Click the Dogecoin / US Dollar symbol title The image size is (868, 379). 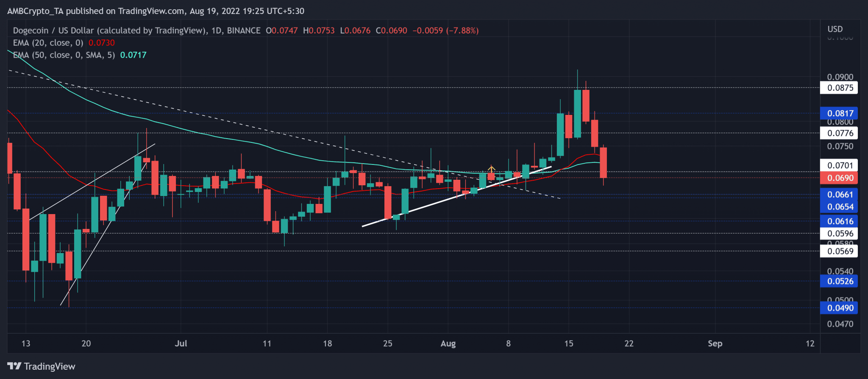[109, 31]
